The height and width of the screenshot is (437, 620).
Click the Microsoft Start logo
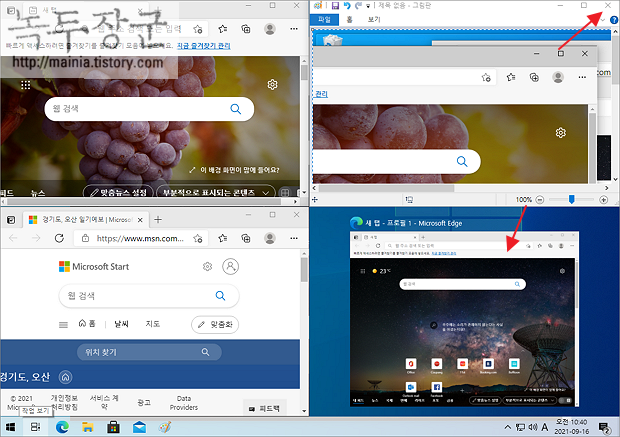94,267
